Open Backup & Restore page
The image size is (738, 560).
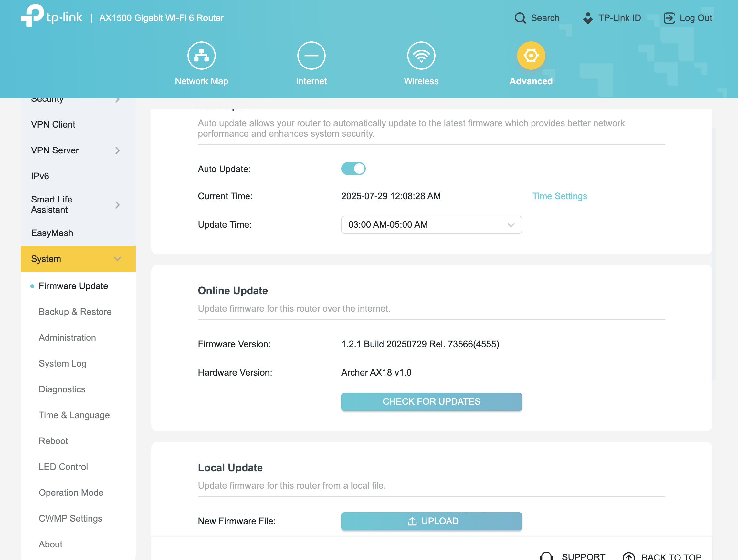[75, 312]
